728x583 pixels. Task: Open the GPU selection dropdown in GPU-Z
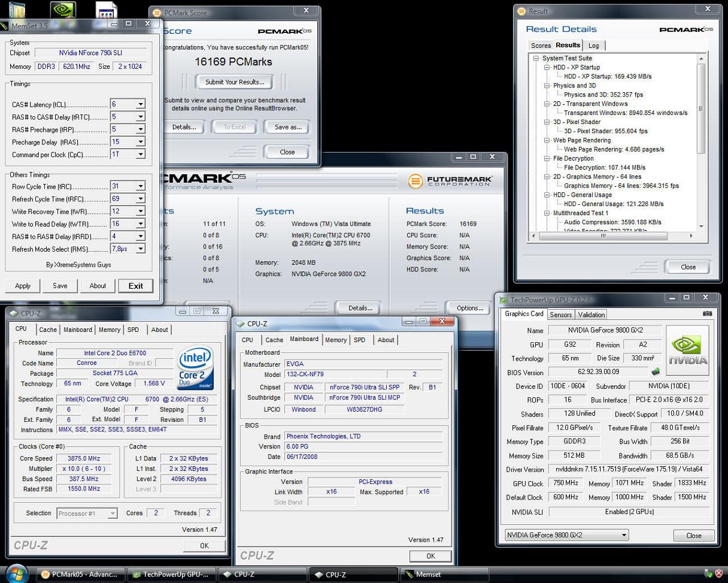point(566,535)
